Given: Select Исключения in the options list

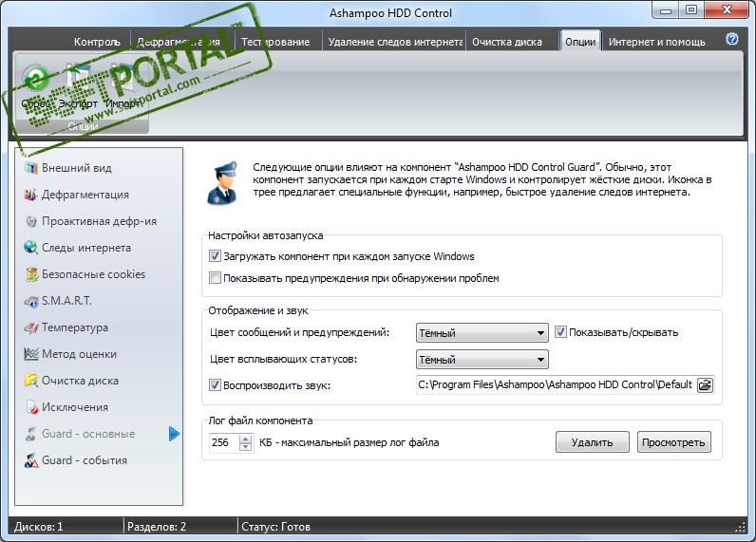Looking at the screenshot, I should pyautogui.click(x=75, y=407).
